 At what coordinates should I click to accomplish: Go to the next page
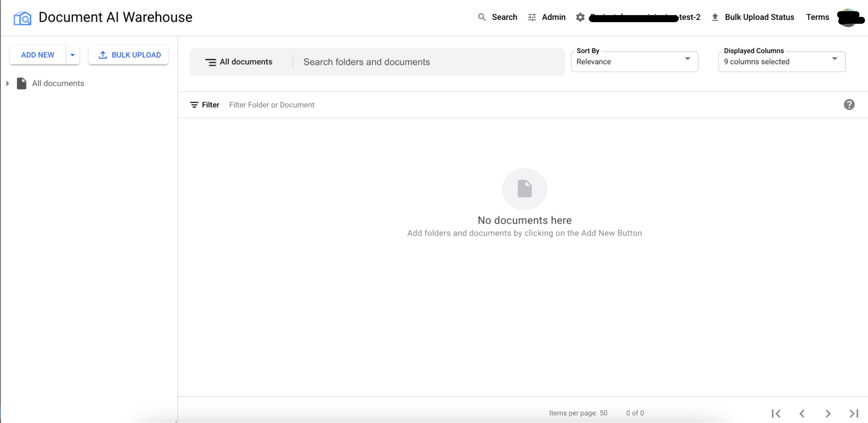[828, 413]
